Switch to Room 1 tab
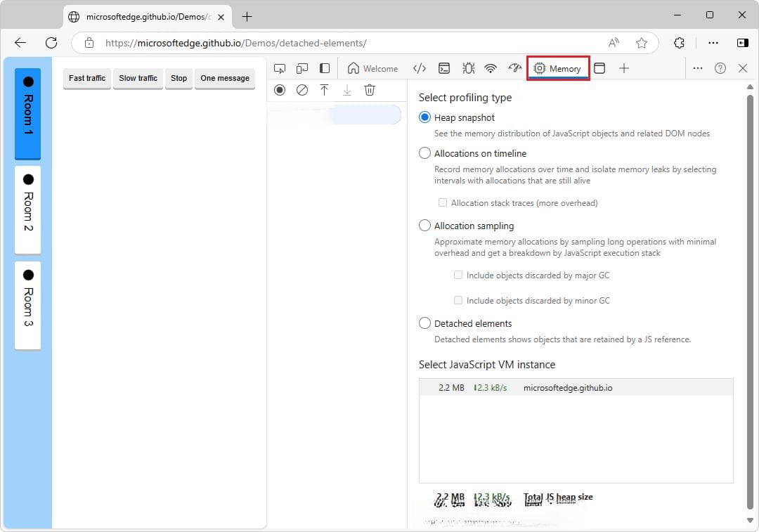The width and height of the screenshot is (759, 532). coord(27,113)
